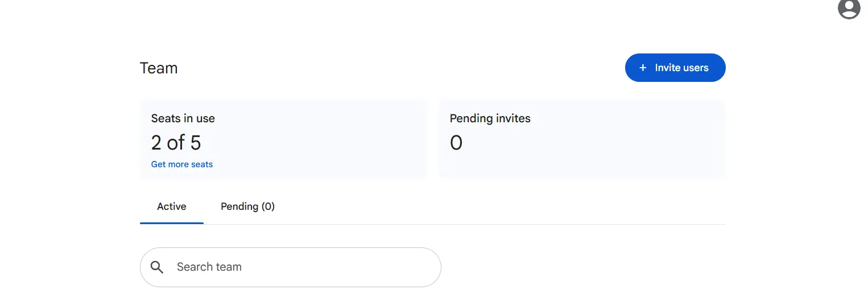The width and height of the screenshot is (868, 298).
Task: Click empty space right of search box
Action: pos(583,267)
